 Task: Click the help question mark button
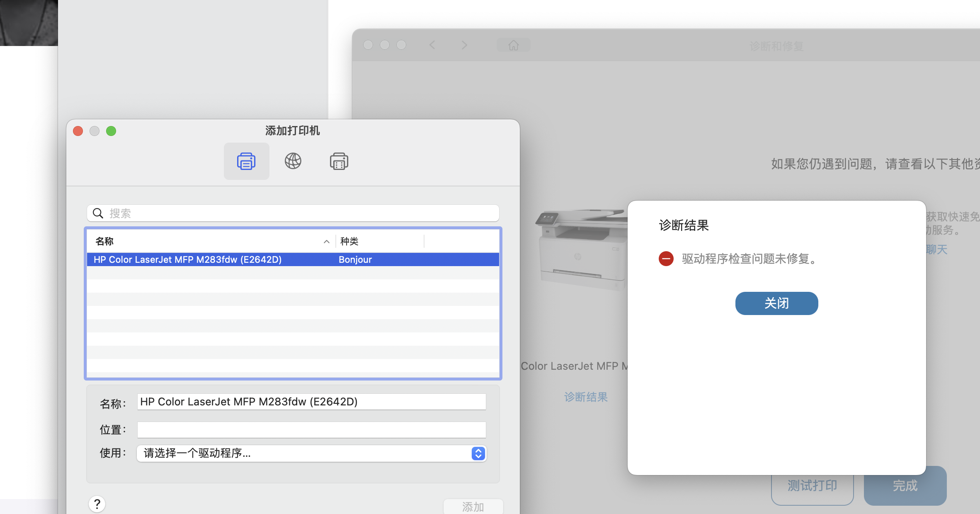97,504
